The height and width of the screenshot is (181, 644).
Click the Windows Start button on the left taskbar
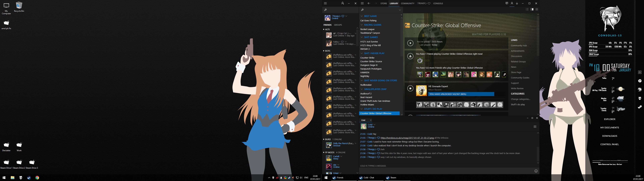click(x=4, y=178)
